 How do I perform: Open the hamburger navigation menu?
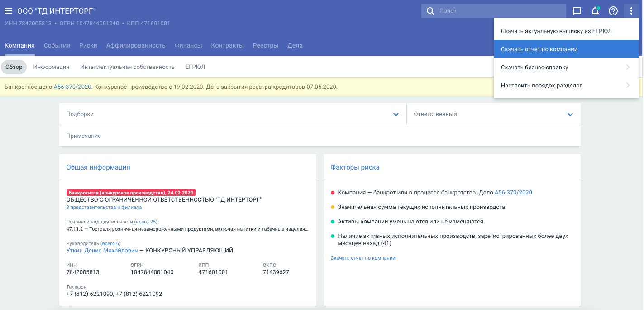tap(8, 11)
